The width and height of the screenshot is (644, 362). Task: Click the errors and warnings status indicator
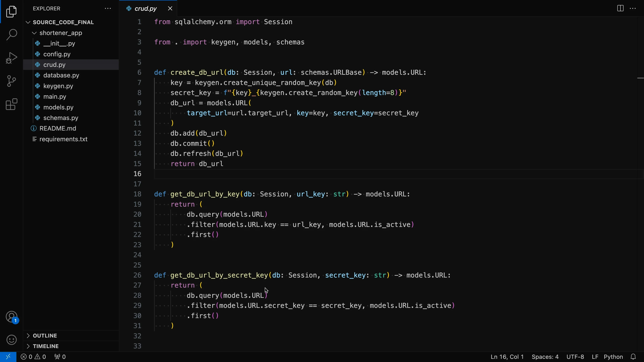coord(33,357)
